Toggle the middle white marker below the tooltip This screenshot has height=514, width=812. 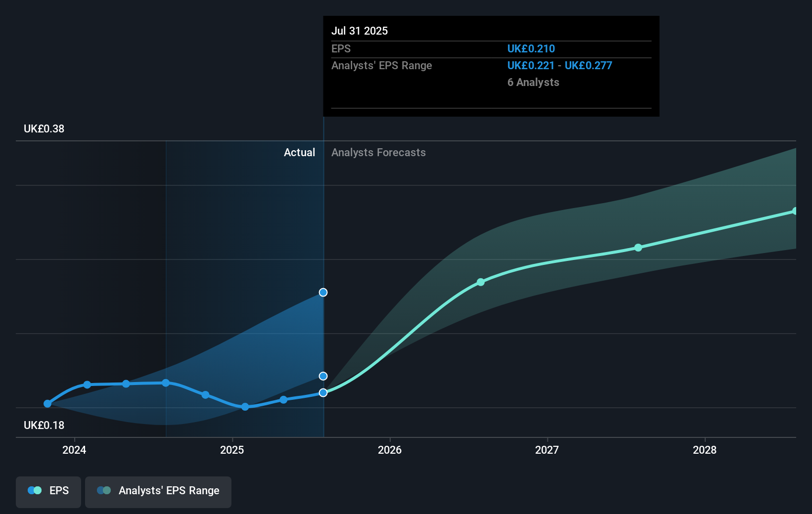click(323, 376)
